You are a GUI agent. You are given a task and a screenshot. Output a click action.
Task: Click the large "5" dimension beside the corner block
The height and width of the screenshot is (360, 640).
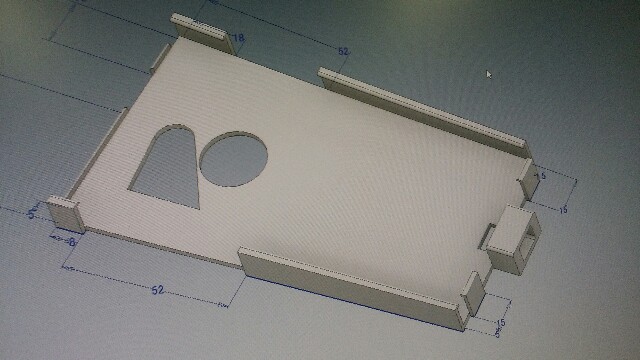[x=31, y=214]
